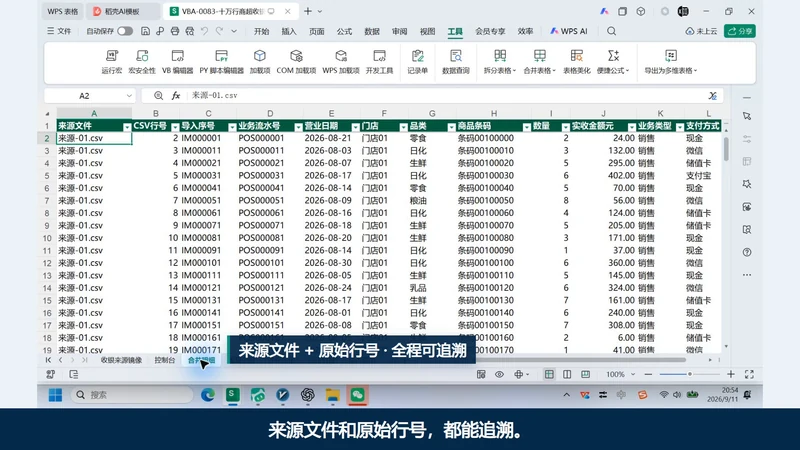Open filter dropdown on 业务流水号 header
Image resolution: width=800 pixels, height=450 pixels.
(x=298, y=127)
